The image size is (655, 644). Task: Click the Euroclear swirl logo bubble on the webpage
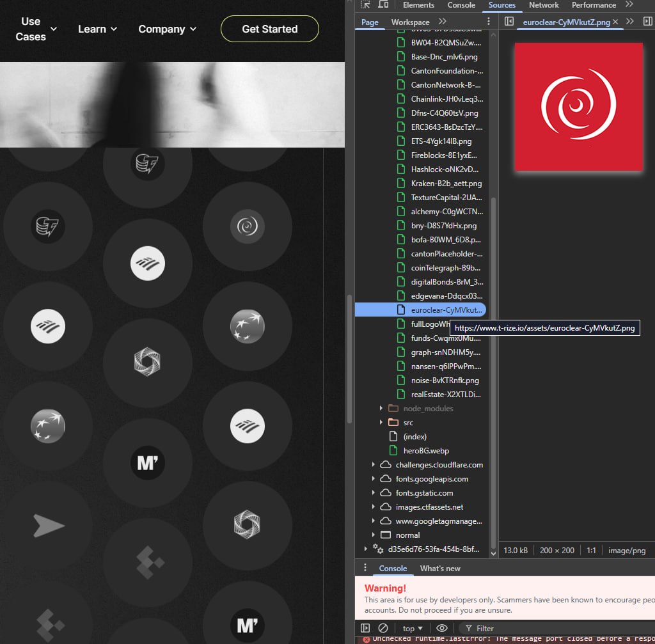tap(248, 226)
